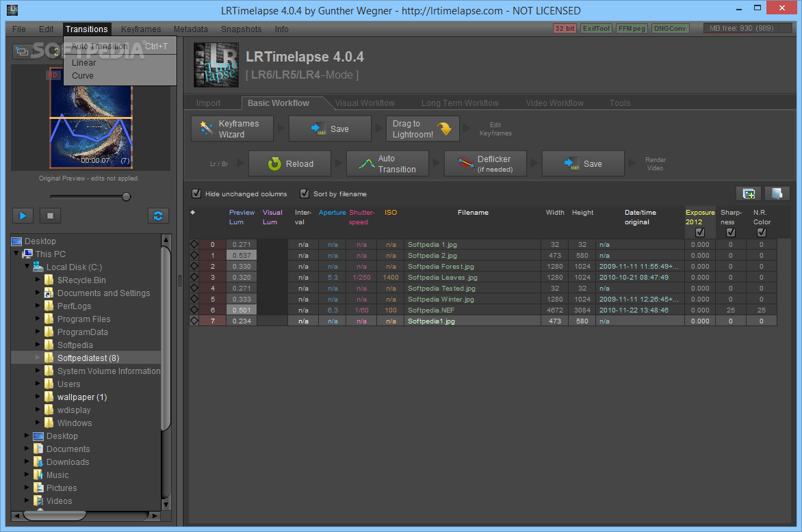Expand the Program Files folder node
The width and height of the screenshot is (802, 532).
point(38,319)
